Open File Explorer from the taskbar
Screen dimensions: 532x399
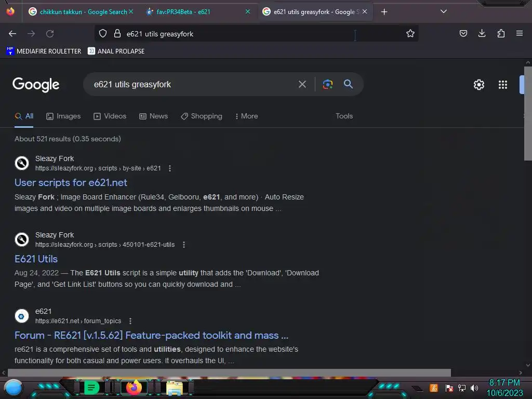175,388
